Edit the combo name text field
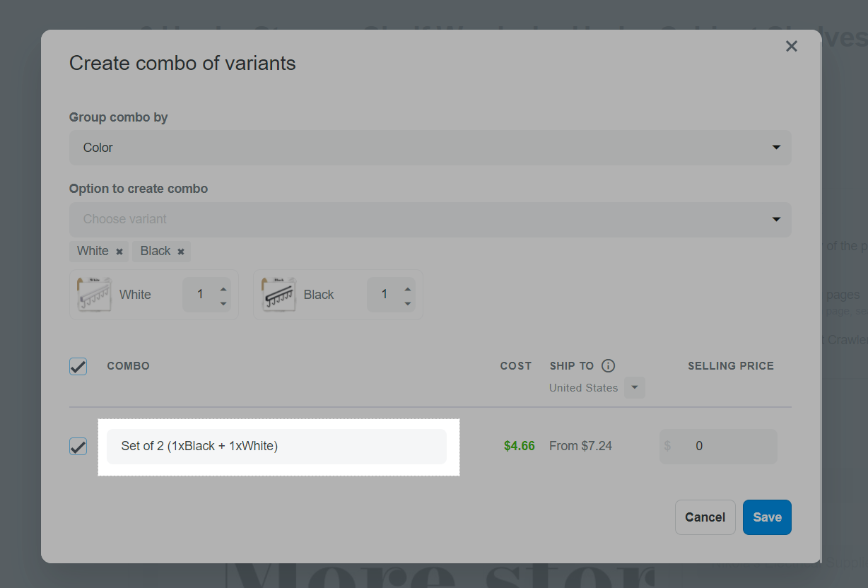Image resolution: width=868 pixels, height=588 pixels. [276, 447]
